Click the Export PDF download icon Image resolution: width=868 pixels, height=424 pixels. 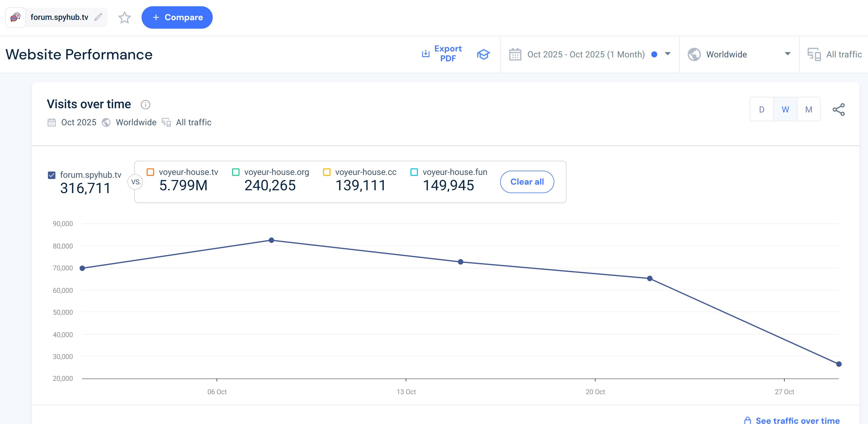point(425,54)
